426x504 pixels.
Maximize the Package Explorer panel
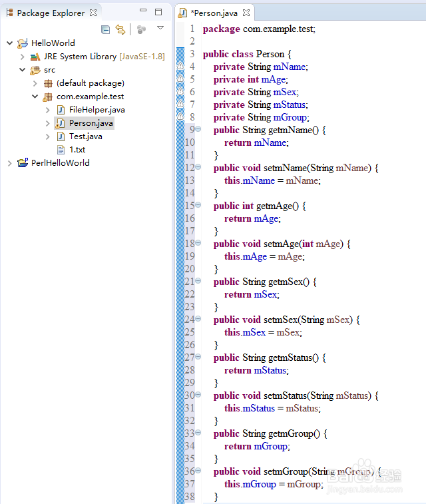point(158,12)
